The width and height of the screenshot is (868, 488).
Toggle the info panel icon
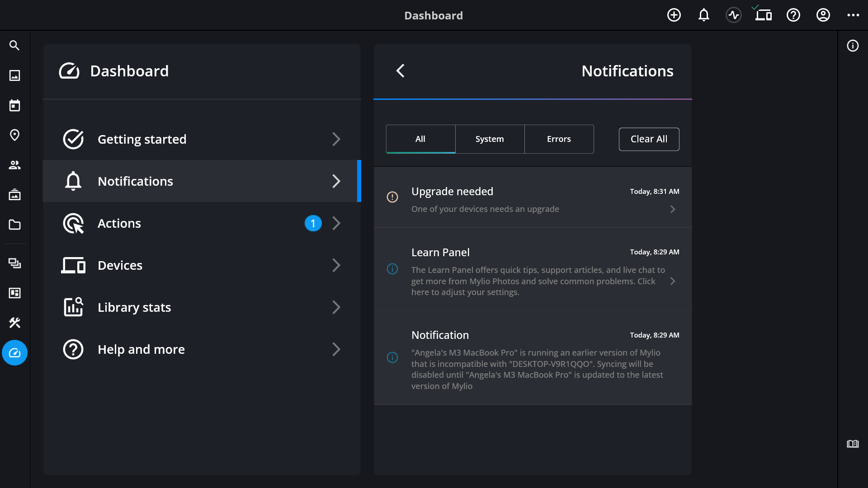point(853,46)
